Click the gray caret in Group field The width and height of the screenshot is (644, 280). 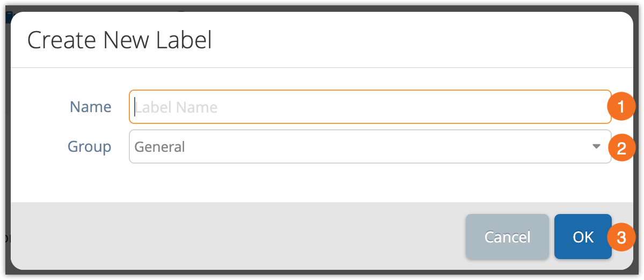[x=596, y=146]
